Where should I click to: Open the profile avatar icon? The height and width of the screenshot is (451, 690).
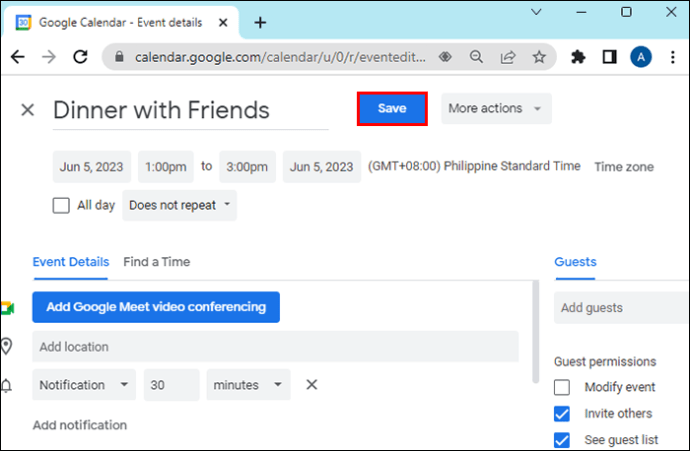(x=641, y=57)
